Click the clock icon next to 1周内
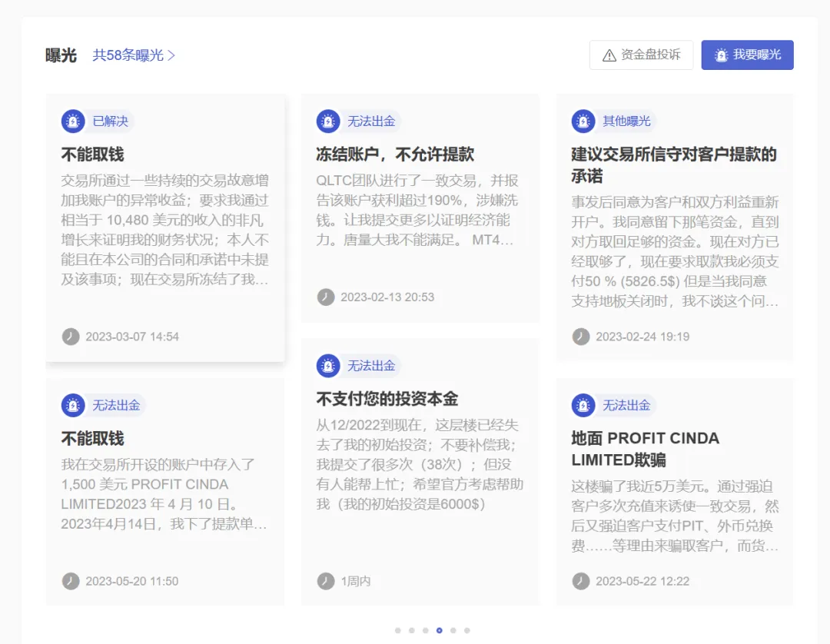This screenshot has width=830, height=644. point(326,581)
